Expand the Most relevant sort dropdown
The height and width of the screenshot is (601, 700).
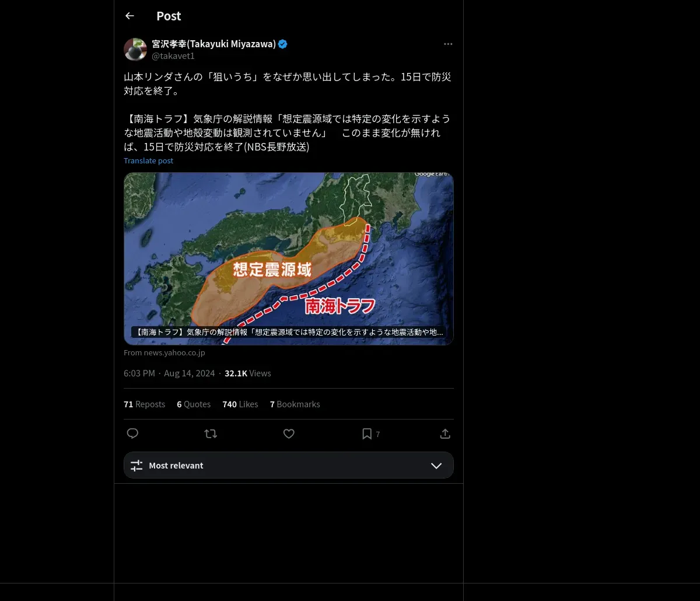tap(289, 466)
